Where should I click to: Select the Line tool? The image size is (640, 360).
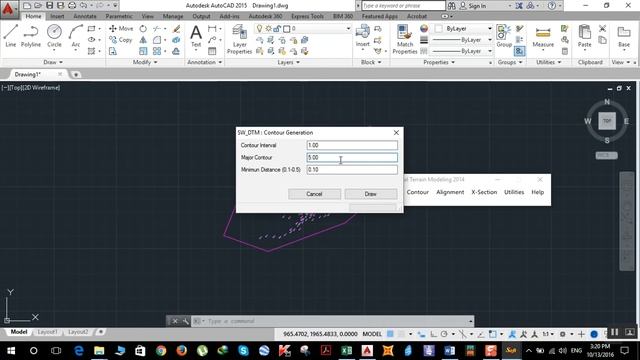click(11, 36)
